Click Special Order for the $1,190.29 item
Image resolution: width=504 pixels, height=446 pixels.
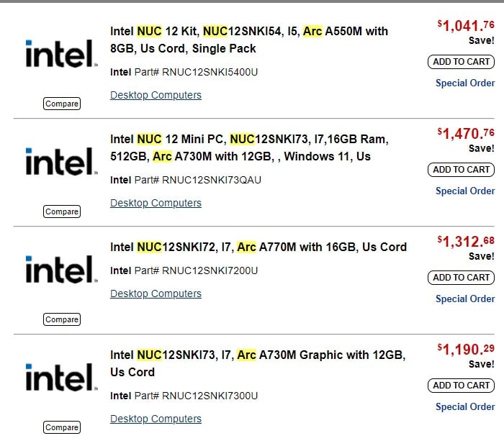(x=465, y=406)
